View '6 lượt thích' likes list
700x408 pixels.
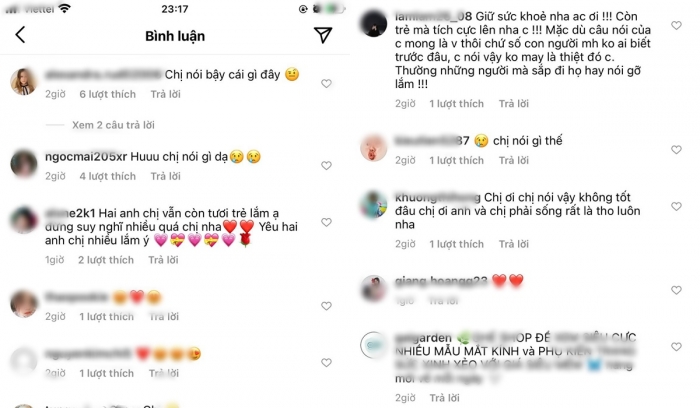[108, 94]
